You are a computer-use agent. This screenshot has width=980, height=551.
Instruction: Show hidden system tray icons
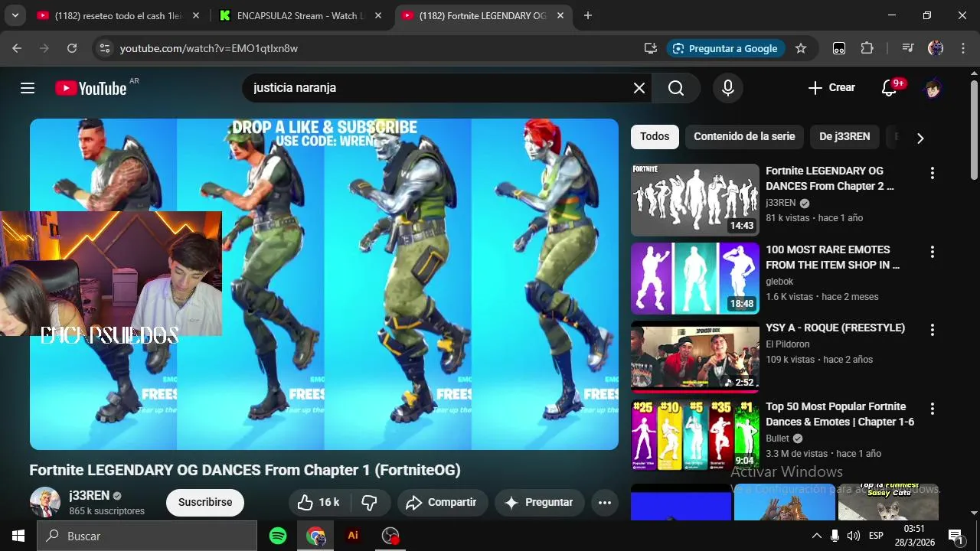click(x=817, y=536)
